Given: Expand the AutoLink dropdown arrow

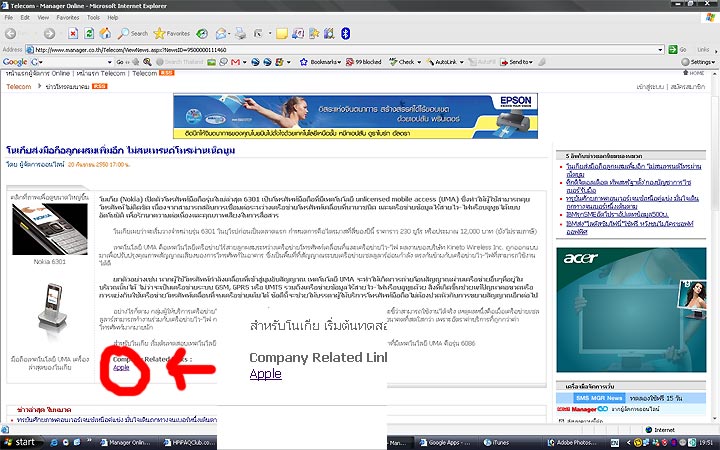Looking at the screenshot, I should pyautogui.click(x=461, y=62).
